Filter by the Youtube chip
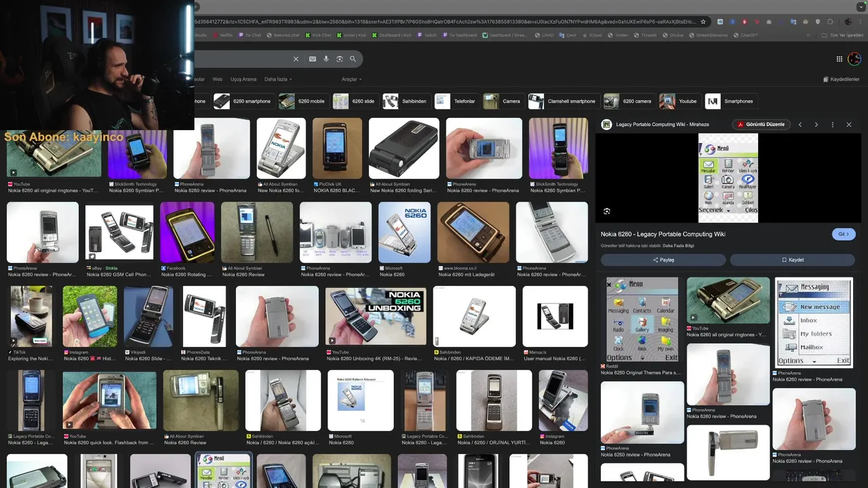 pyautogui.click(x=679, y=101)
